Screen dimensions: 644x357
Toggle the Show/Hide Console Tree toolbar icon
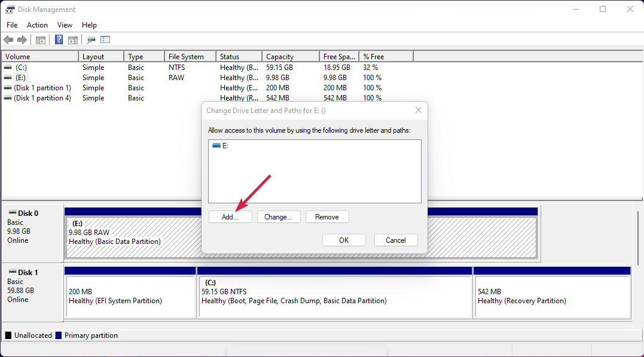click(x=40, y=40)
